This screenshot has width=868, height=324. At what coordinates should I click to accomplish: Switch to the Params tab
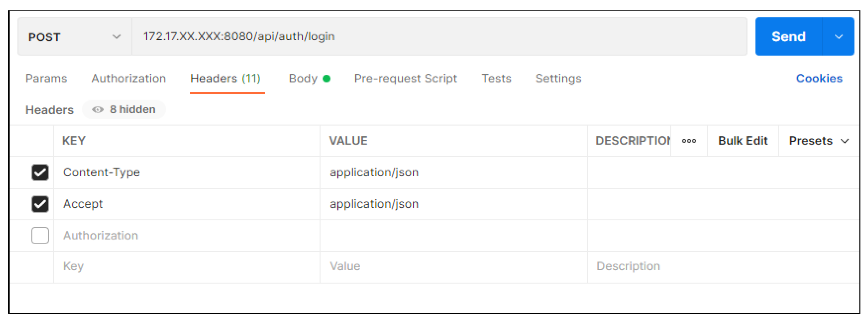pyautogui.click(x=46, y=79)
